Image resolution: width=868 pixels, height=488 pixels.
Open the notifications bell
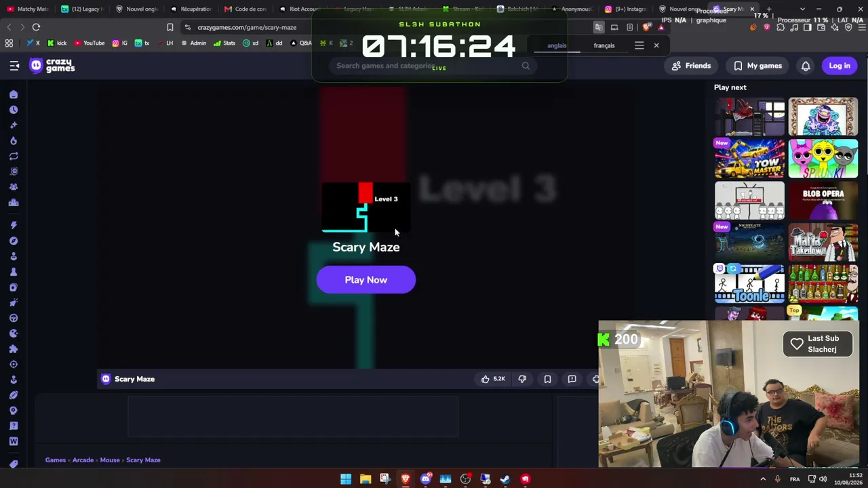[806, 66]
